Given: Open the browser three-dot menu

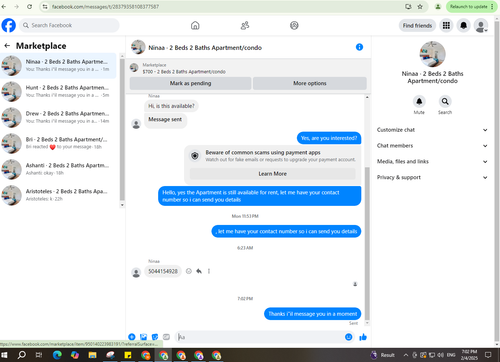Looking at the screenshot, I should pyautogui.click(x=492, y=6).
